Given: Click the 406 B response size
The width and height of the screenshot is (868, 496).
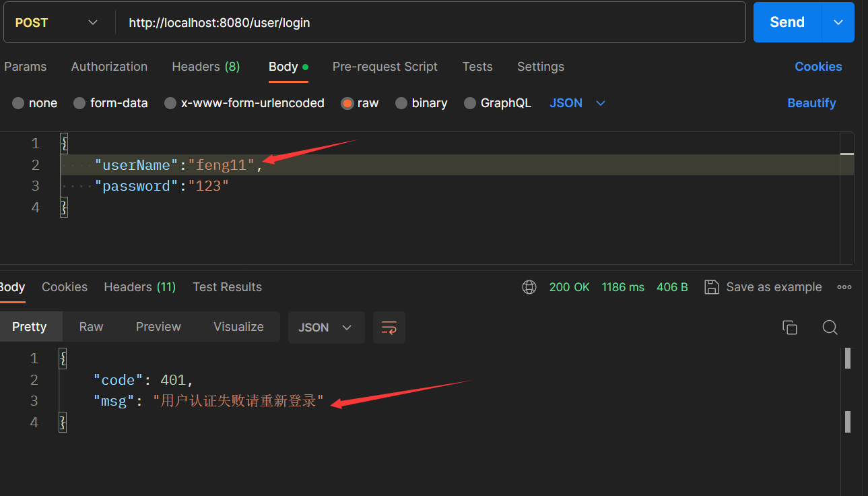Looking at the screenshot, I should pos(672,287).
